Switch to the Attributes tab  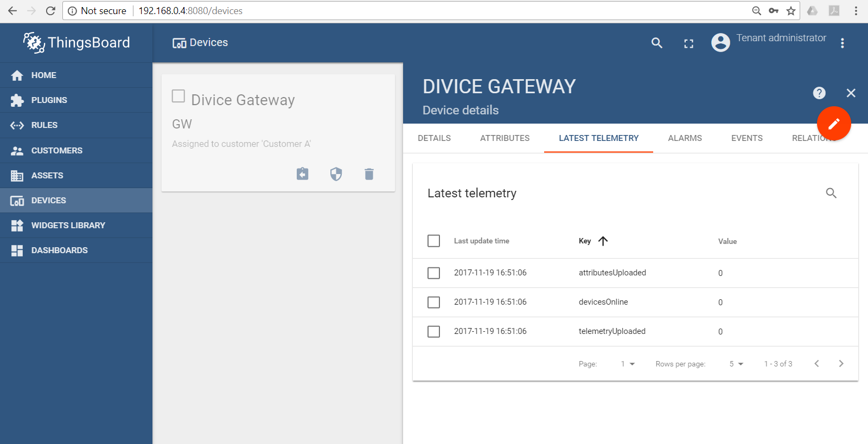pos(505,138)
